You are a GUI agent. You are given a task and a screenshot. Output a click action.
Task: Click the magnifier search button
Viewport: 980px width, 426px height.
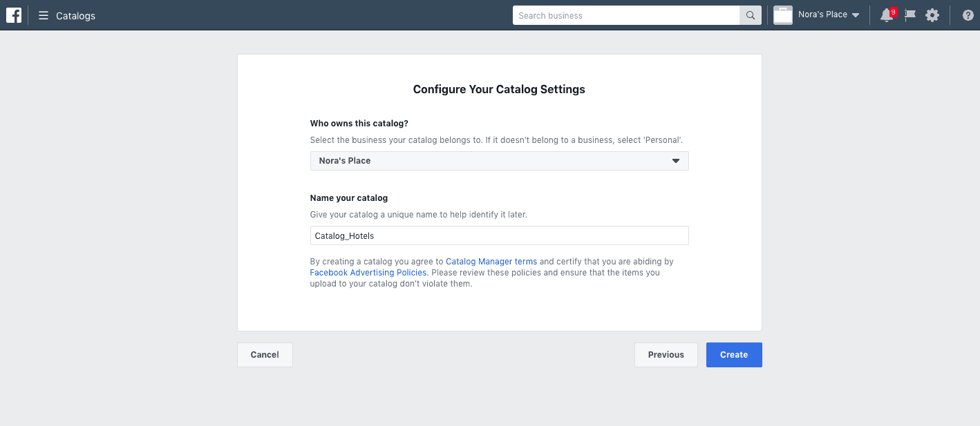coord(750,15)
